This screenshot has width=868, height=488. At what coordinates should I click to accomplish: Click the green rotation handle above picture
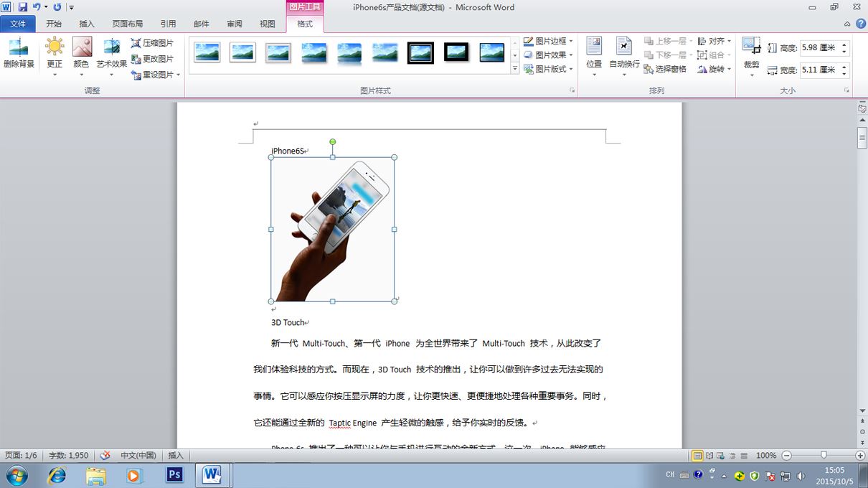point(333,142)
